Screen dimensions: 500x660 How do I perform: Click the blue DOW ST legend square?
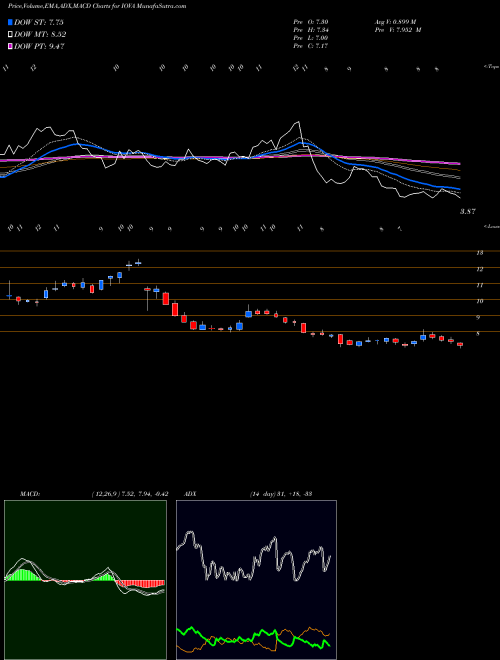click(10, 22)
